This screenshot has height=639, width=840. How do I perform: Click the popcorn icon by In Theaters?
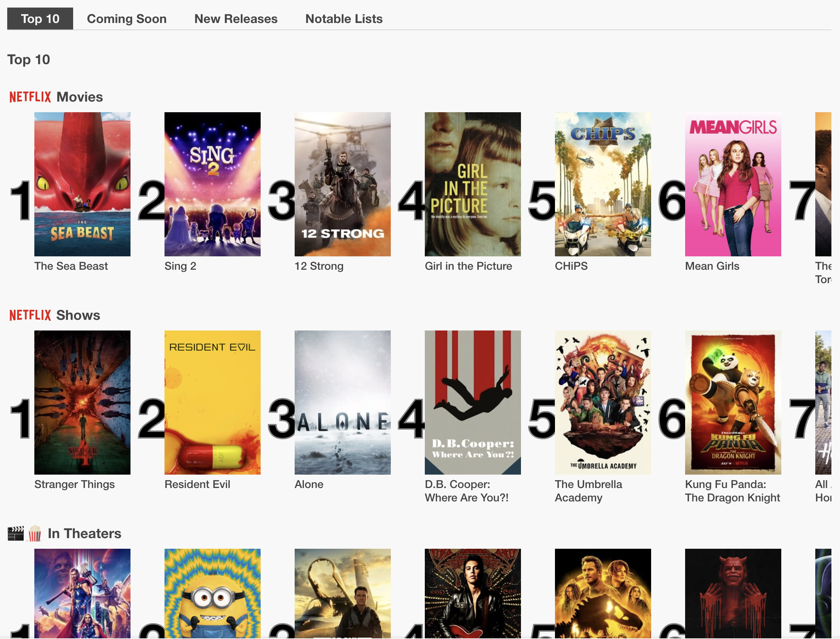(x=35, y=533)
